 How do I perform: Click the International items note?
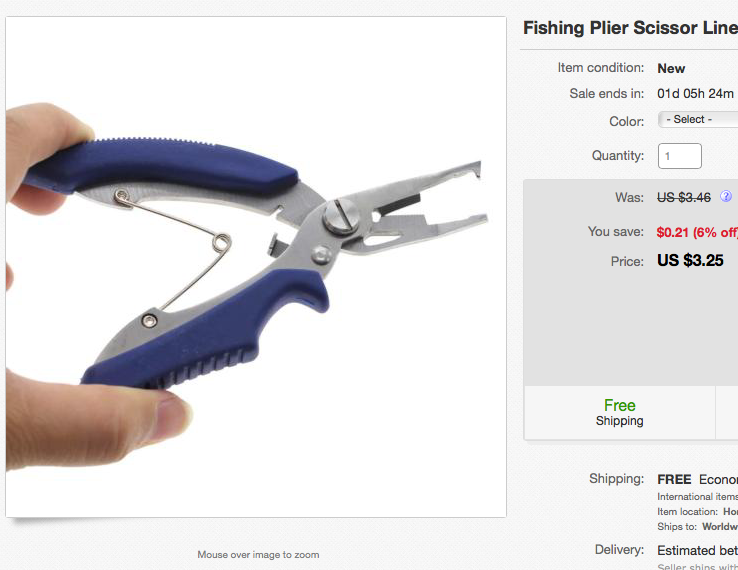click(697, 497)
